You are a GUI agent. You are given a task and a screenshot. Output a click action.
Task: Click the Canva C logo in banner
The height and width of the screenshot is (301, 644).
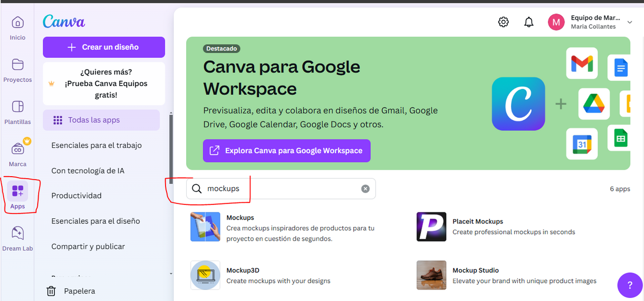(518, 104)
